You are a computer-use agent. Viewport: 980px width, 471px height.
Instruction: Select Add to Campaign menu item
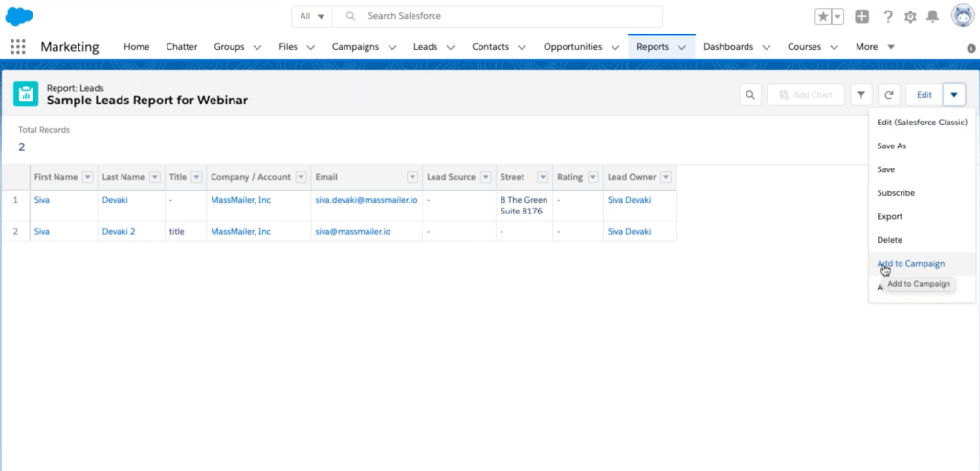click(910, 264)
